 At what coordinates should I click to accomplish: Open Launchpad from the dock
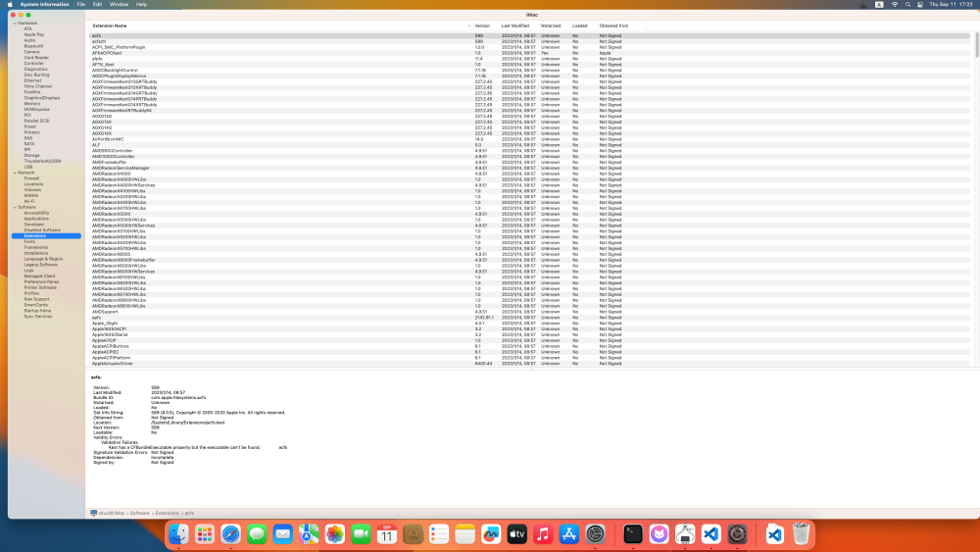coord(205,534)
